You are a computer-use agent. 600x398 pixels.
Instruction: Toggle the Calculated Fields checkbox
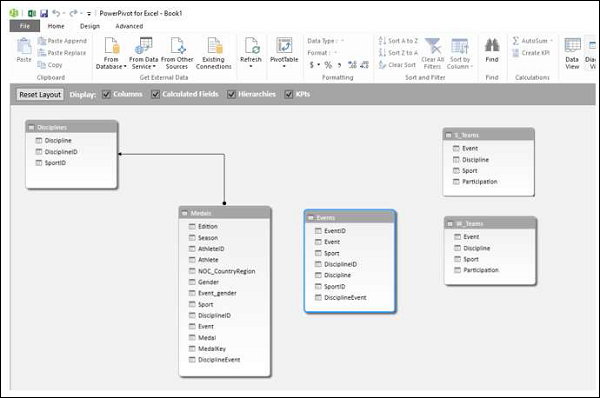coord(155,94)
